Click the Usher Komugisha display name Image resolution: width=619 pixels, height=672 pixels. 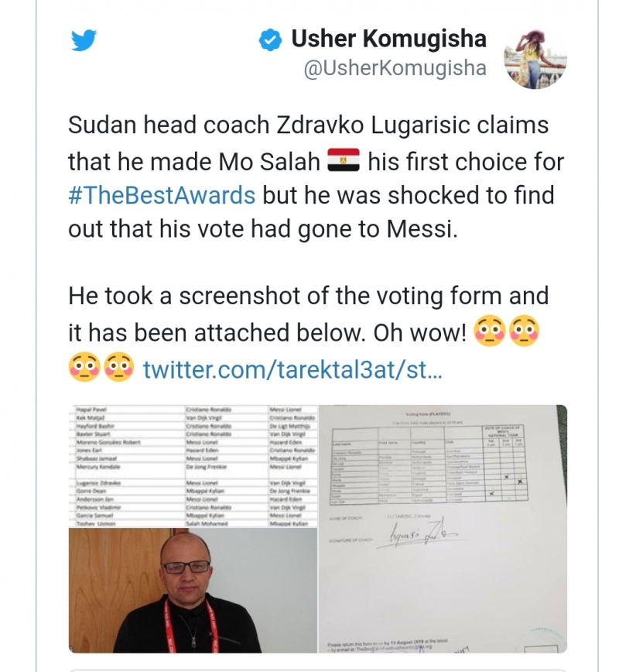(388, 39)
